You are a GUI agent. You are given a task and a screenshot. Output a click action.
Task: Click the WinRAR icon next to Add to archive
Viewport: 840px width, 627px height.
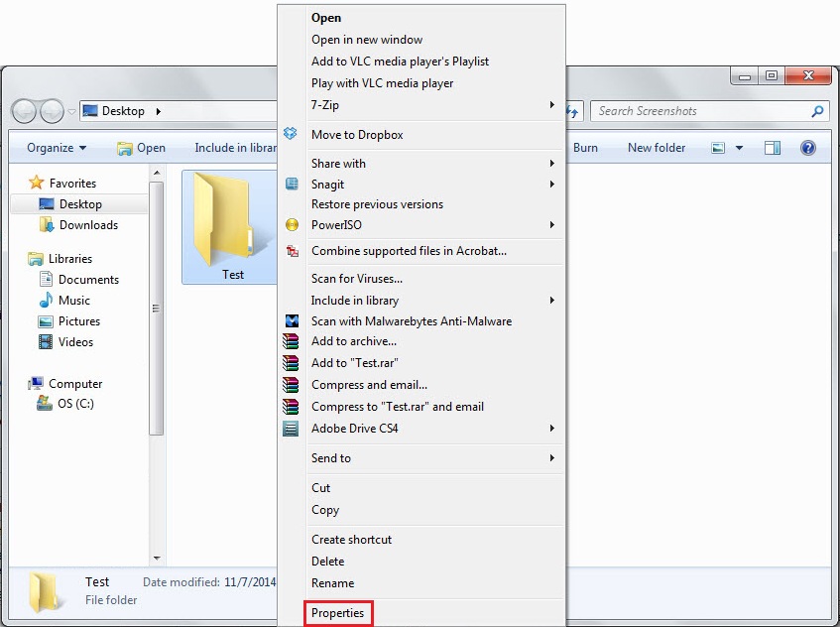tap(291, 341)
